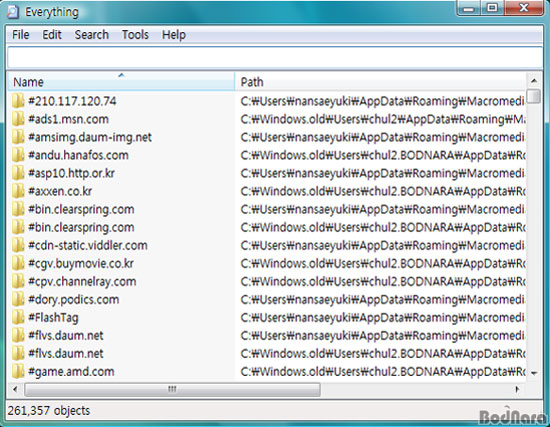Viewport: 550px width, 427px height.
Task: Click horizontal scrollbar right arrow
Action: click(x=517, y=389)
